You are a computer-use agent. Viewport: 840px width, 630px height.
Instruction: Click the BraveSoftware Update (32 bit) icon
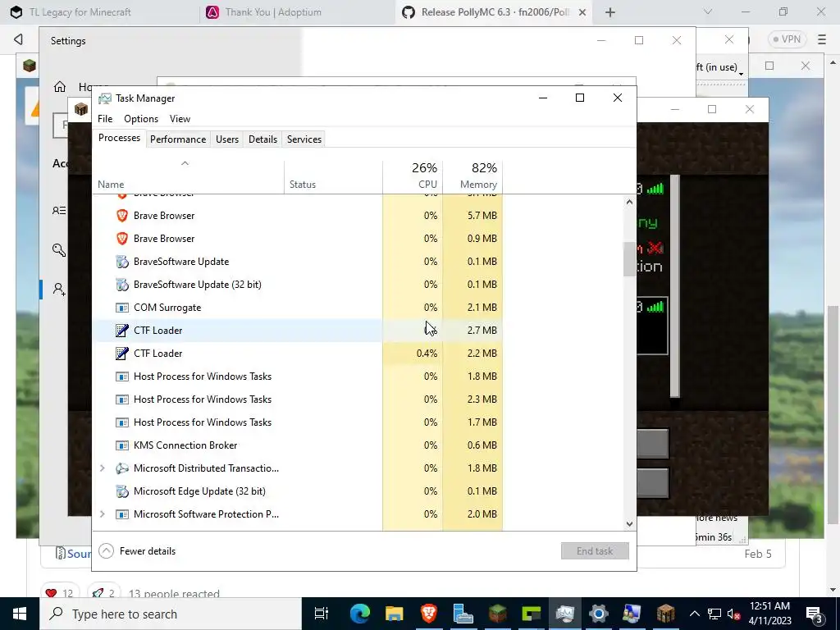point(122,285)
